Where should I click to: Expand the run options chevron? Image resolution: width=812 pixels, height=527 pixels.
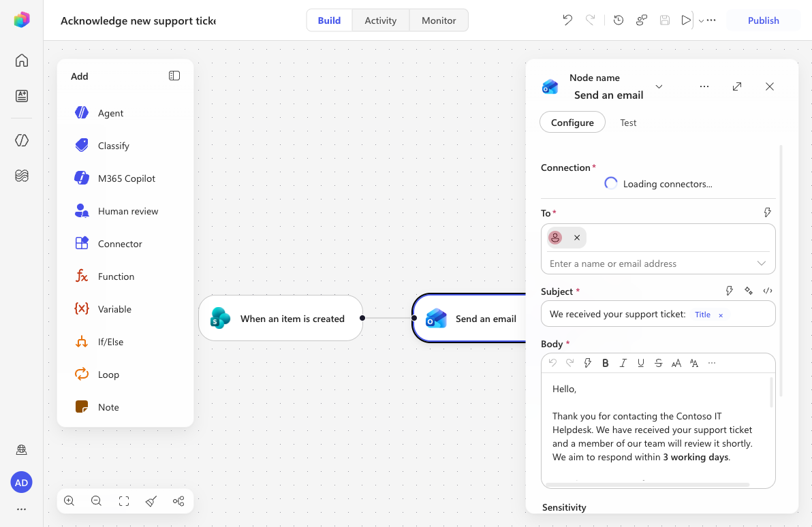coord(701,20)
